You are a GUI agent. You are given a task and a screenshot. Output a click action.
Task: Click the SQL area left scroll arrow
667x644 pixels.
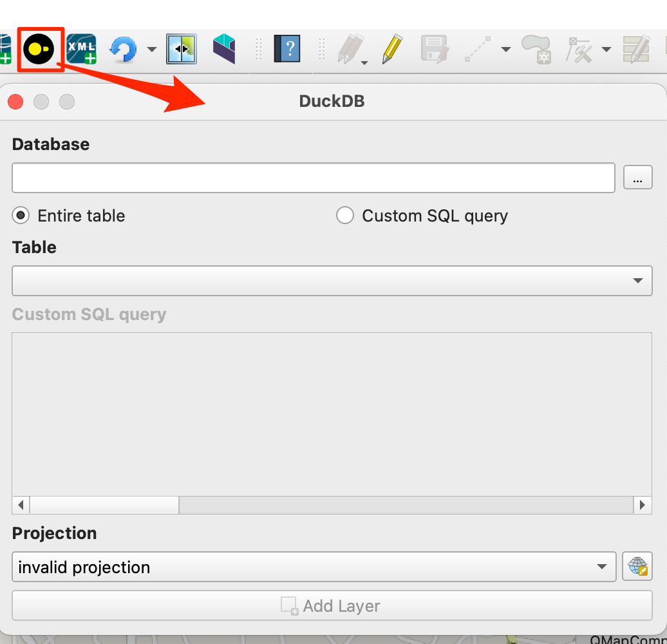21,505
